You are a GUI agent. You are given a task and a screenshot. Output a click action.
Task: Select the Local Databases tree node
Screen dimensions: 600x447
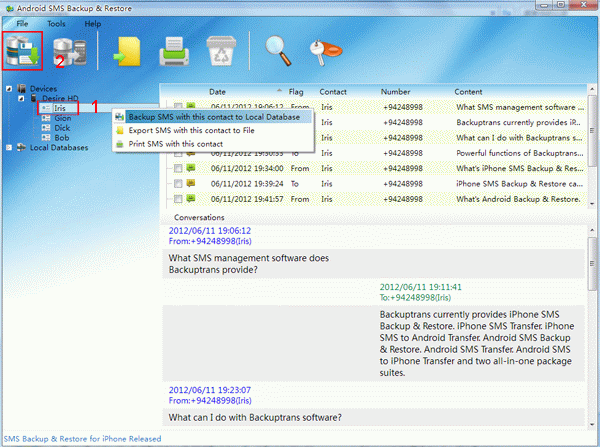click(x=58, y=147)
